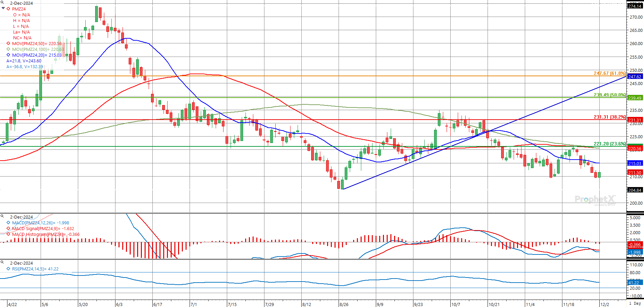Click the blue 247.62 price tag
Image resolution: width=644 pixels, height=307 pixels.
pyautogui.click(x=635, y=77)
